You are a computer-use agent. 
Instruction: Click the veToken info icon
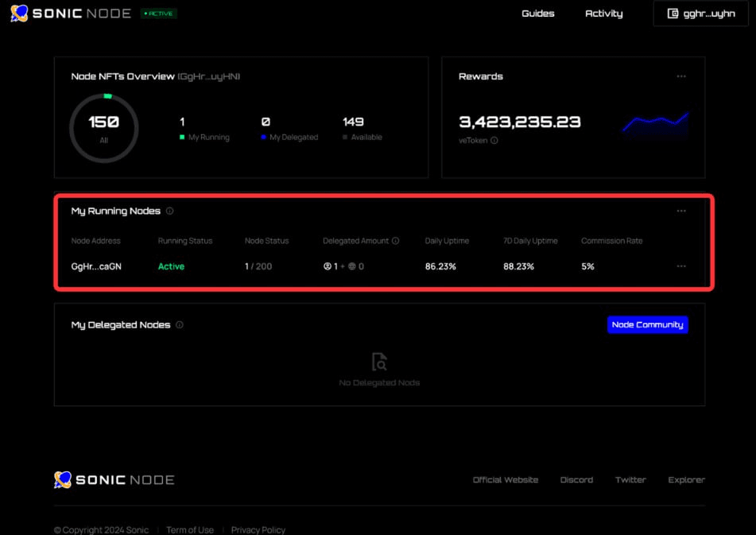point(494,140)
